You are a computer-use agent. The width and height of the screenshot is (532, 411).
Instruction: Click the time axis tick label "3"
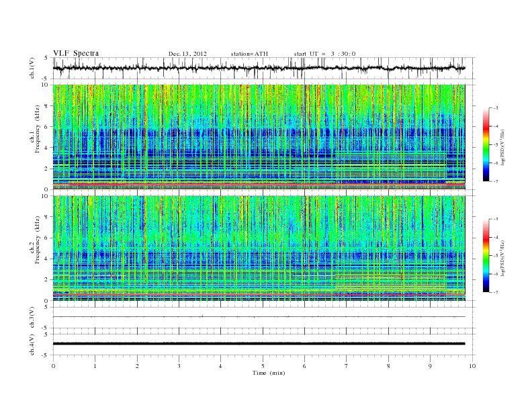tap(179, 366)
